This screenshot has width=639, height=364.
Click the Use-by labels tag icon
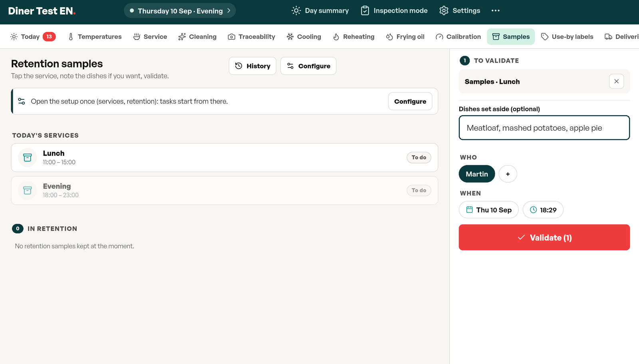tap(545, 37)
